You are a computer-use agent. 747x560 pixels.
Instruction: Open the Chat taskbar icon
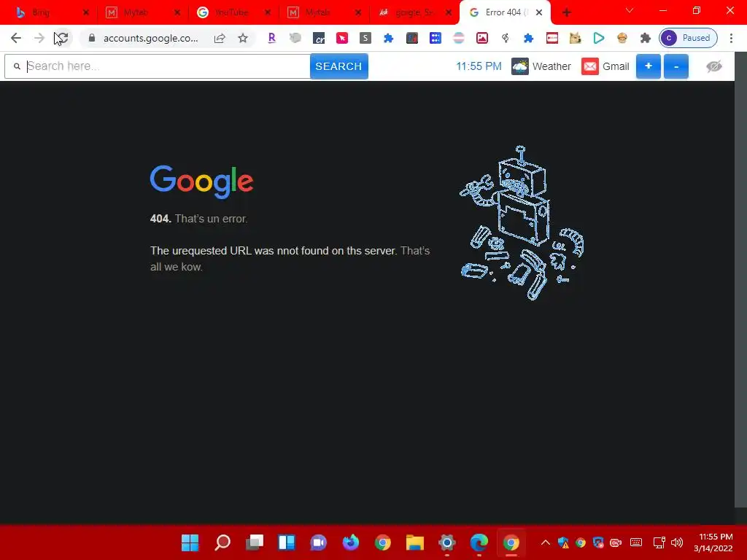pyautogui.click(x=319, y=542)
